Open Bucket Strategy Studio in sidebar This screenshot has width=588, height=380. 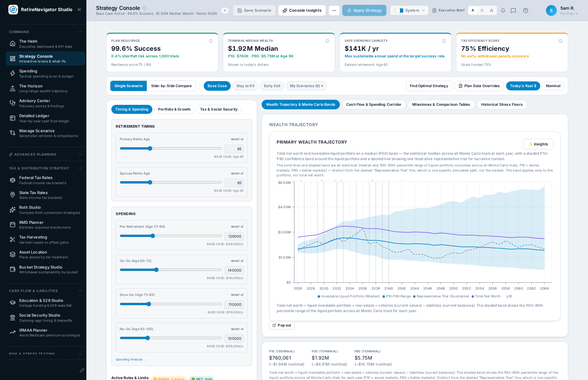click(45, 269)
